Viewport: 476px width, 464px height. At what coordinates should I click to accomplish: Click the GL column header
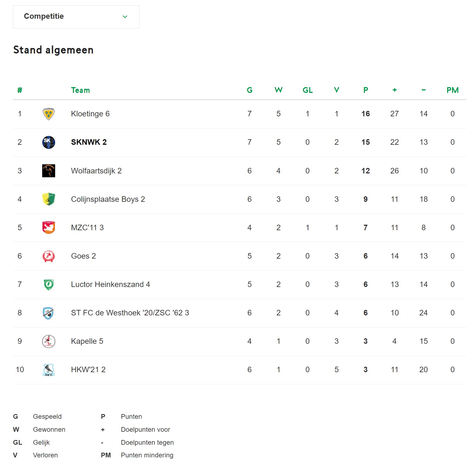click(307, 90)
